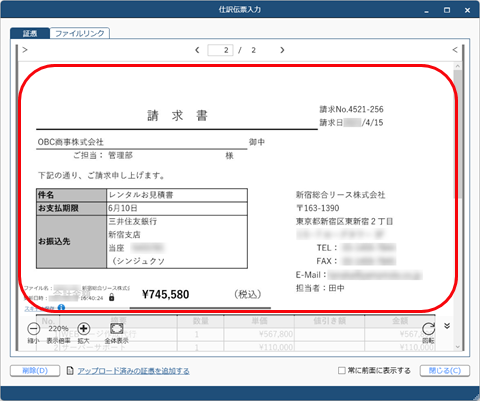Click the 〒163-1390 postal code
480x401 pixels.
pos(317,208)
